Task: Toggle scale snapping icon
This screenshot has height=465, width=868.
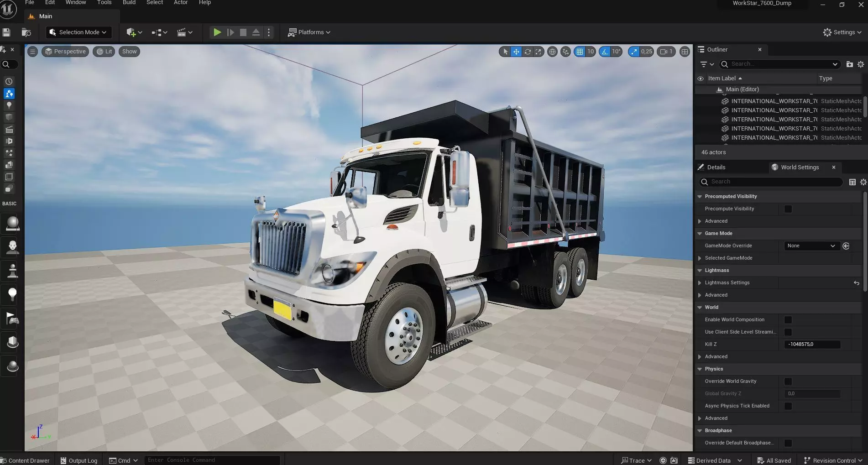Action: [634, 52]
